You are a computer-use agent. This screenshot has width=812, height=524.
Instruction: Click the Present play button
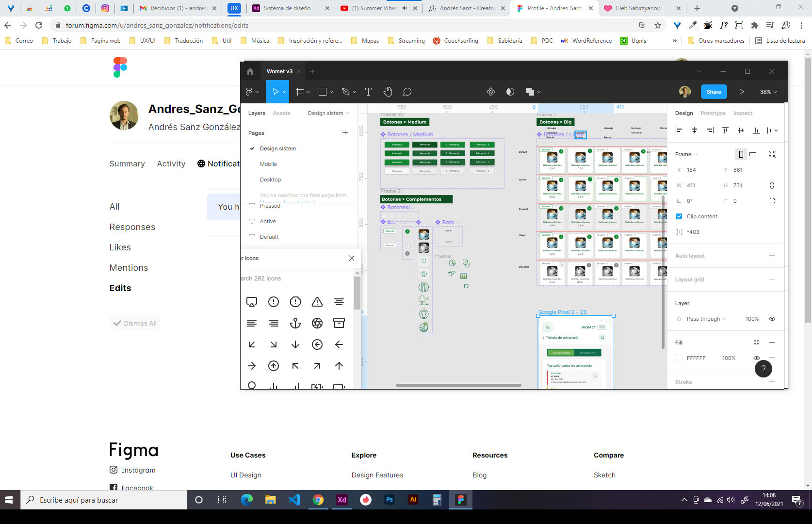point(741,92)
